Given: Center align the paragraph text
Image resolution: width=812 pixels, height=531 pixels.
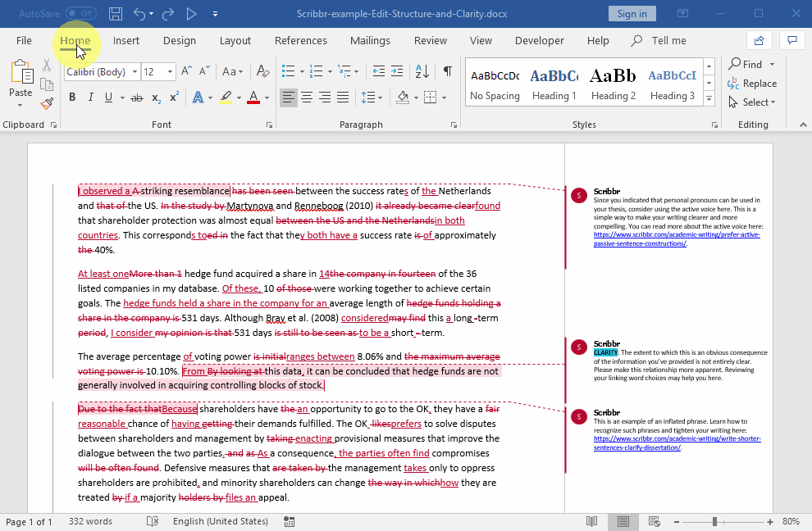Looking at the screenshot, I should coord(307,98).
